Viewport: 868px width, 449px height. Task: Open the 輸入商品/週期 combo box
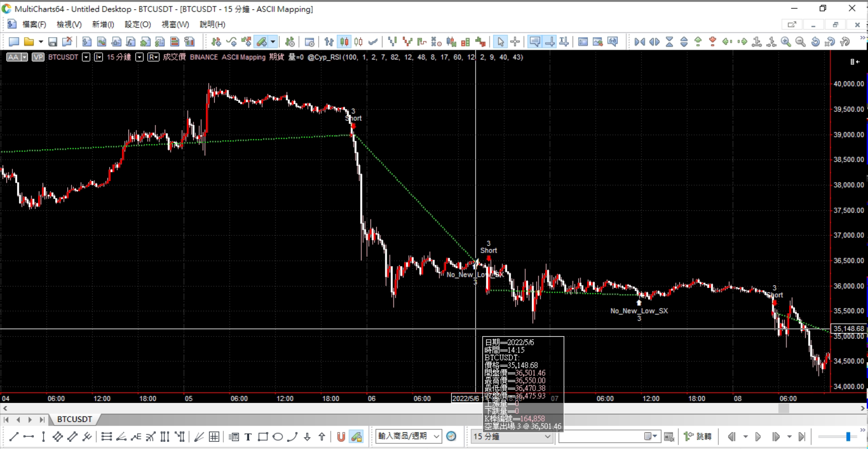[437, 436]
